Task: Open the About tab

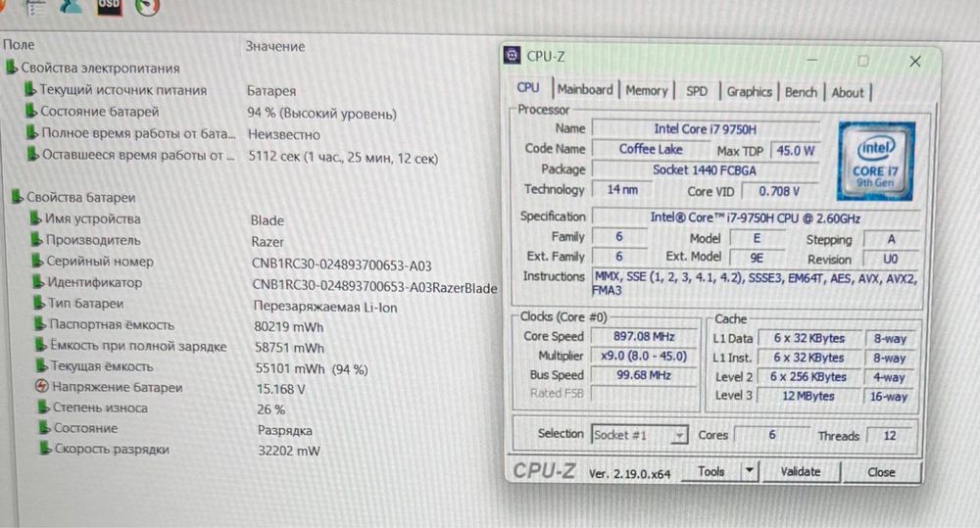Action: (x=848, y=93)
